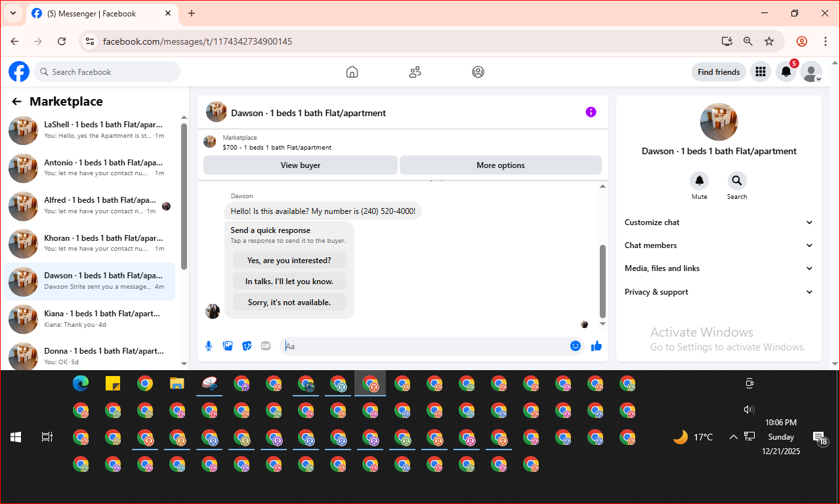Open the Facebook menu grid icon

[761, 72]
